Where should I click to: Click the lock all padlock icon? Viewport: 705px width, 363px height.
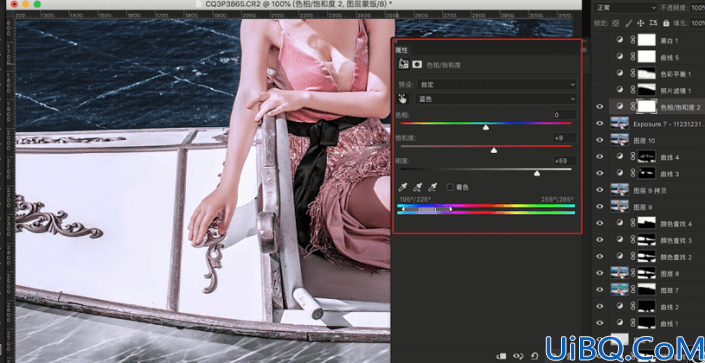click(666, 23)
